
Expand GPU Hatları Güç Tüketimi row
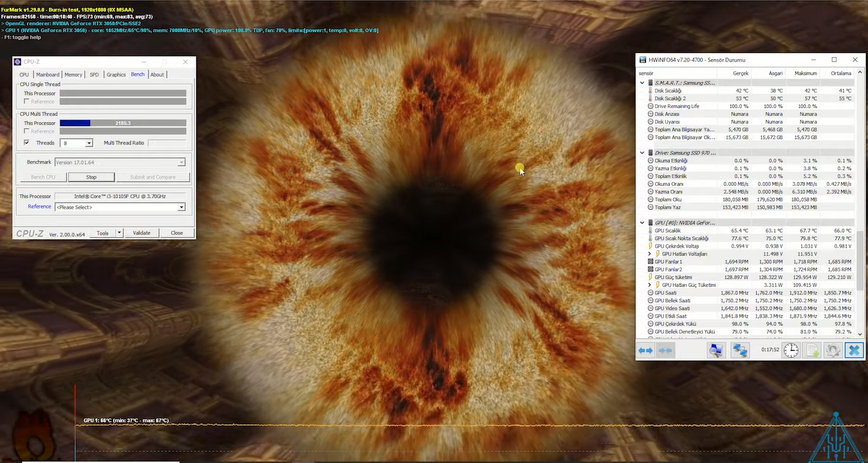pyautogui.click(x=650, y=285)
